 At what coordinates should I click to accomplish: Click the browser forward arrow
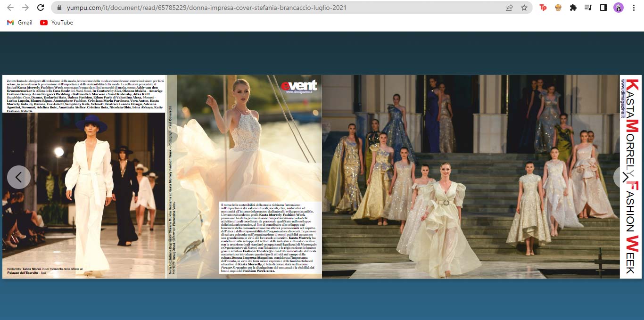[x=25, y=8]
